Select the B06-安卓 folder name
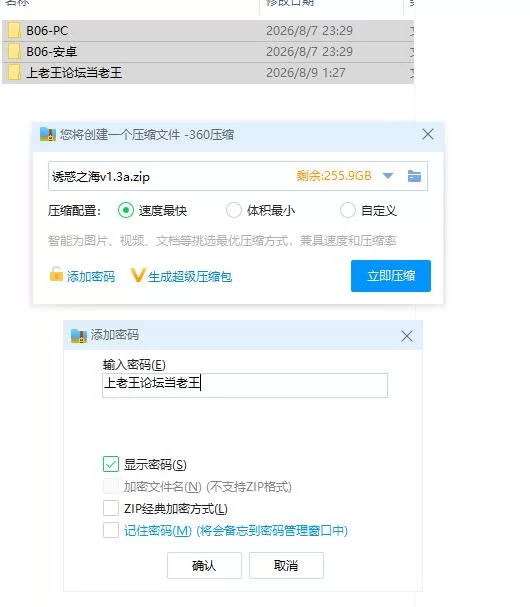The height and width of the screenshot is (607, 530). [x=51, y=51]
